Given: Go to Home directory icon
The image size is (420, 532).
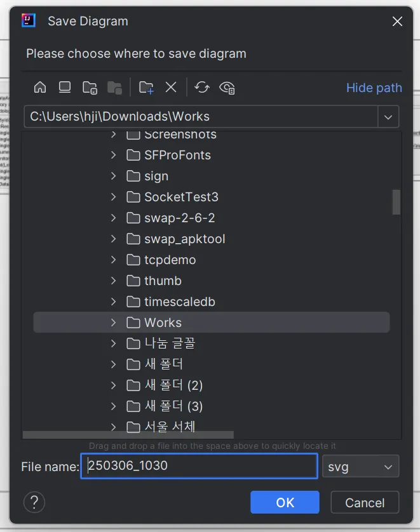Looking at the screenshot, I should click(40, 88).
